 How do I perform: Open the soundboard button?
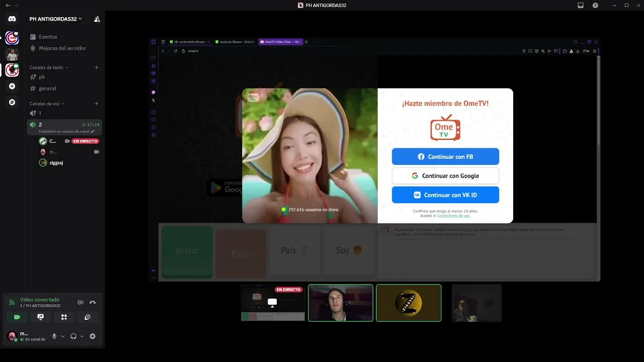88,317
